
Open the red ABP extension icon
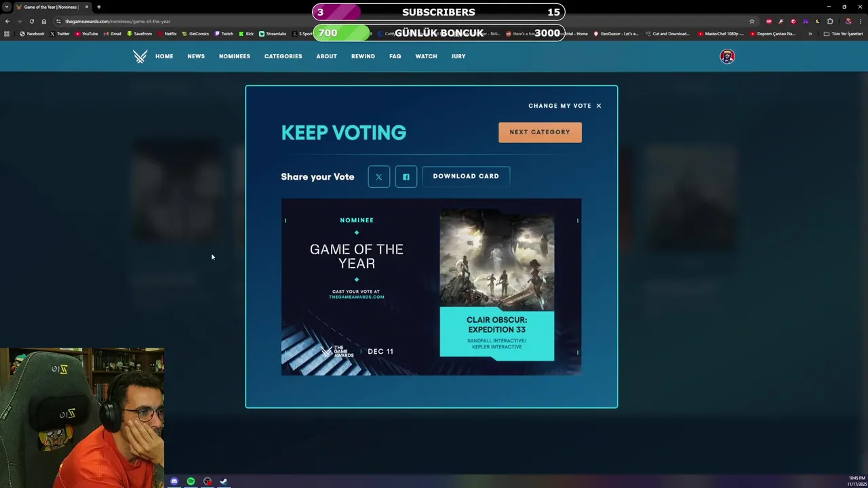[768, 21]
